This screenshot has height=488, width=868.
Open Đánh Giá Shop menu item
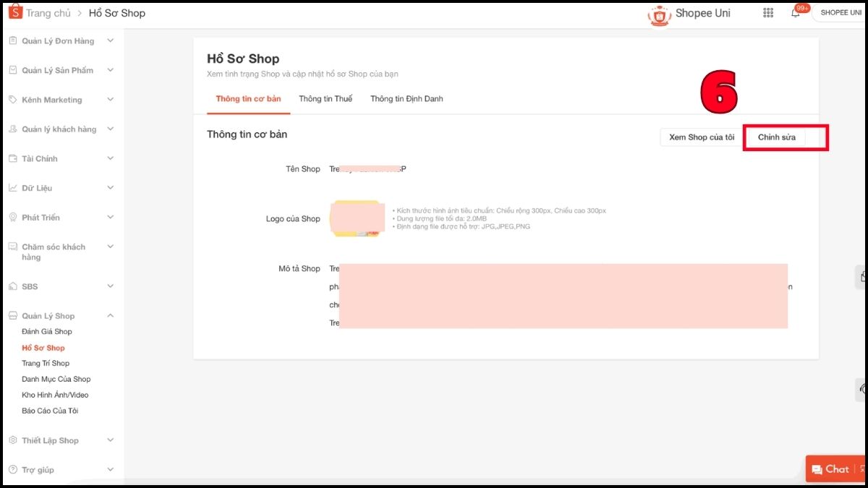point(47,332)
